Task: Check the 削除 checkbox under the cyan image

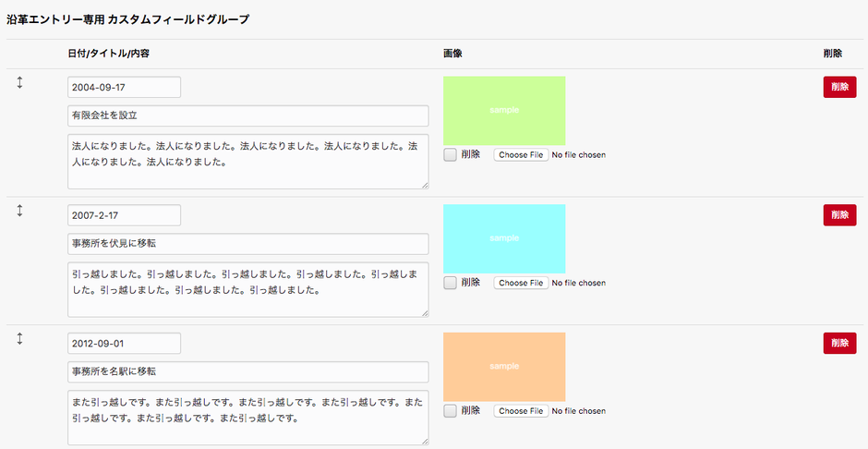Action: [x=450, y=283]
